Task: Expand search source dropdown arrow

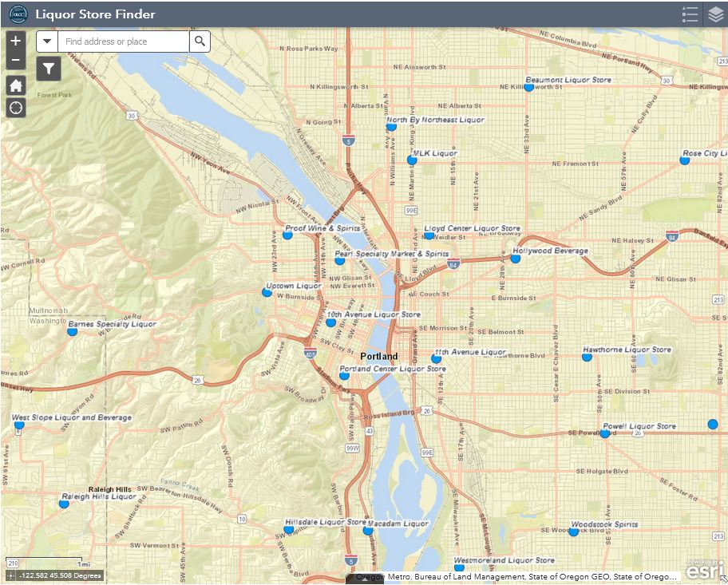Action: 47,42
